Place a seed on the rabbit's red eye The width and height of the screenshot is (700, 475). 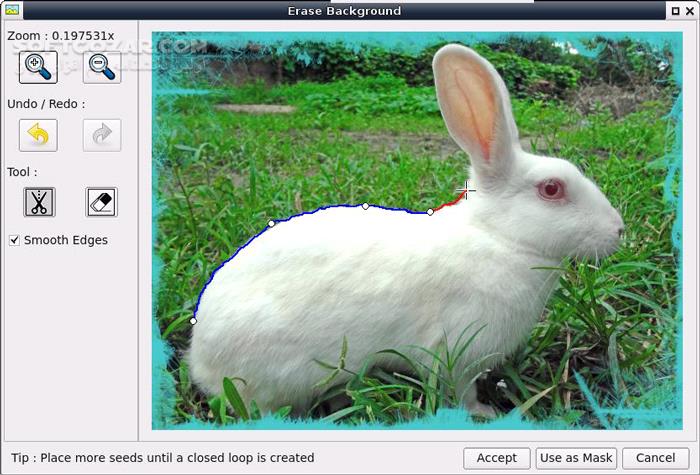coord(550,188)
